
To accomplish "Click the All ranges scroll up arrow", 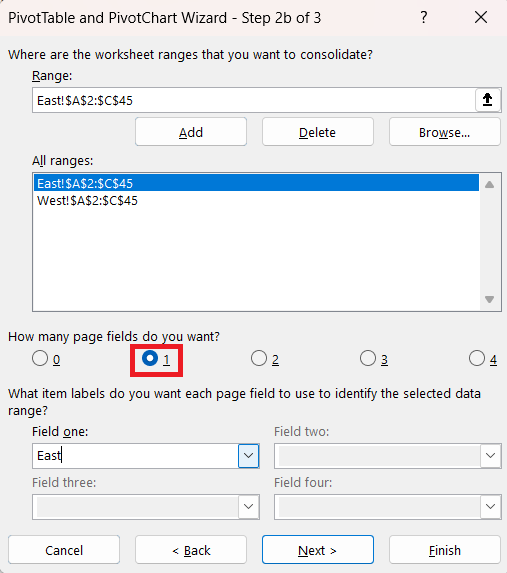I will point(489,185).
